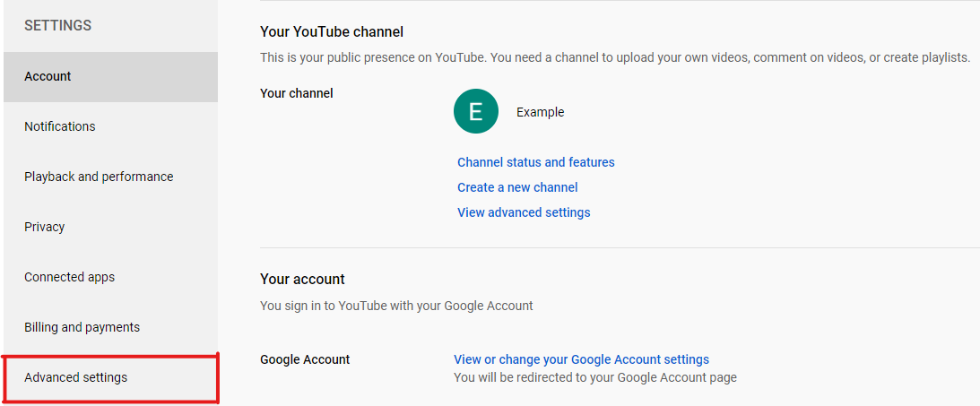Click the Google Account redirect notice text
980x406 pixels.
pyautogui.click(x=594, y=377)
